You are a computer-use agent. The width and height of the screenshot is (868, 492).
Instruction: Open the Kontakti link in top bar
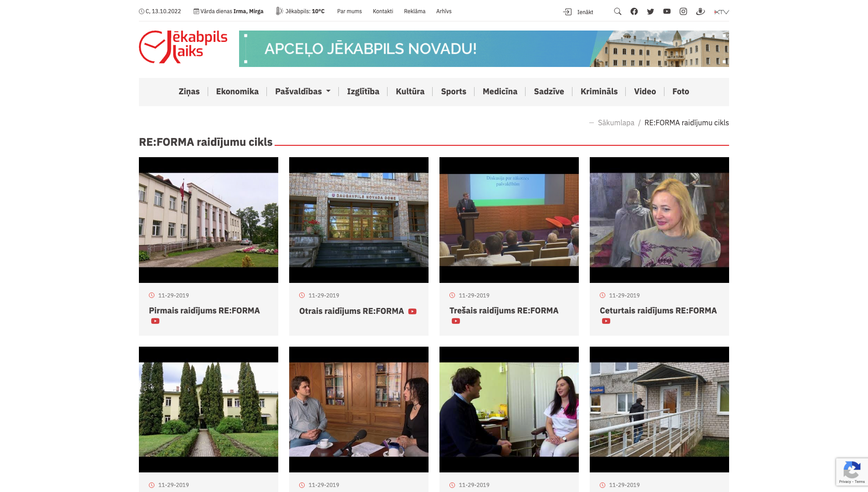click(x=383, y=11)
